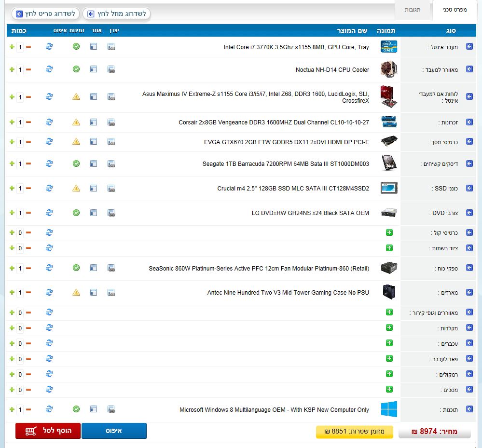Increase quantity in the מסכים row
The height and width of the screenshot is (448, 482).
point(12,390)
